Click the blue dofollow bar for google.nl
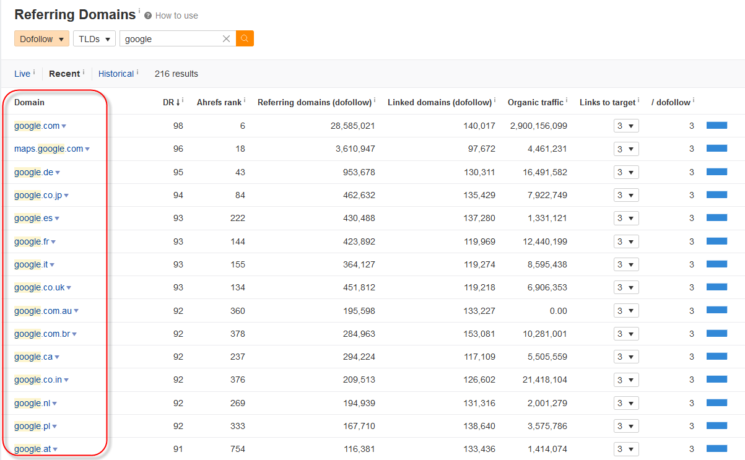Image resolution: width=745 pixels, height=460 pixels. coord(716,402)
